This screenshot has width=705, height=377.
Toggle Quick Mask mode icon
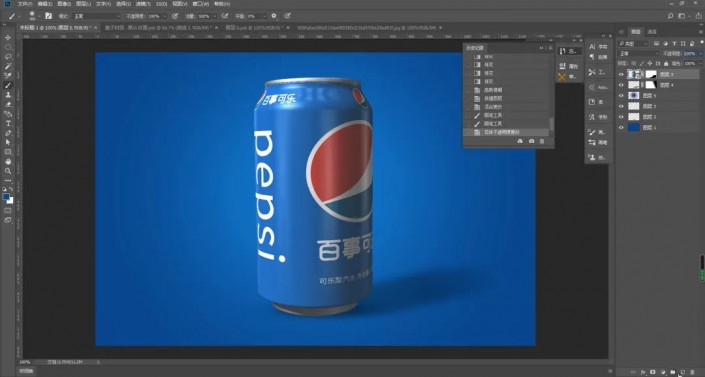click(8, 210)
